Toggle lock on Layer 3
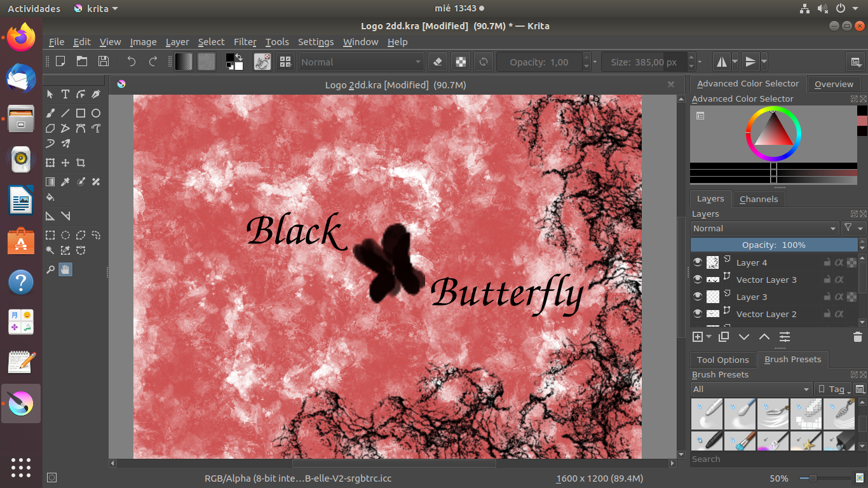The height and width of the screenshot is (488, 868). pos(827,297)
